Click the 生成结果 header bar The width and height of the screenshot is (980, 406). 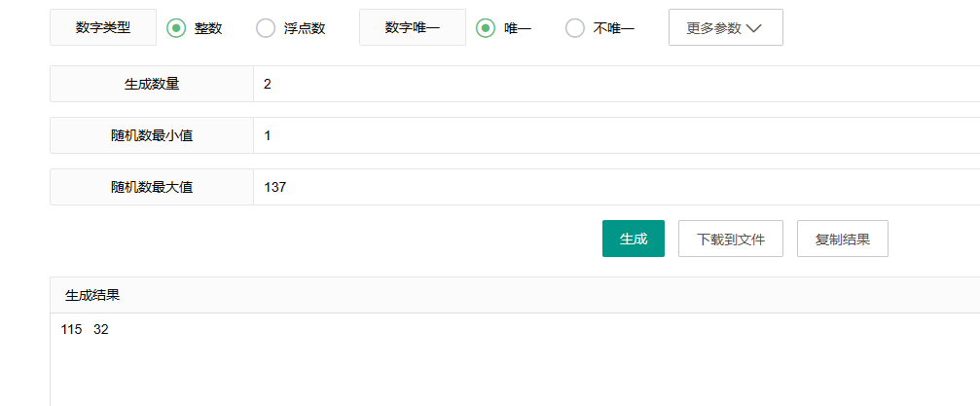pos(515,295)
